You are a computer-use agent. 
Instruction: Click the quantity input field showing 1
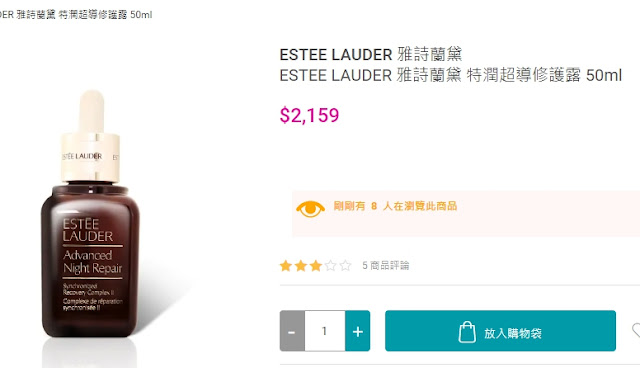pyautogui.click(x=325, y=331)
